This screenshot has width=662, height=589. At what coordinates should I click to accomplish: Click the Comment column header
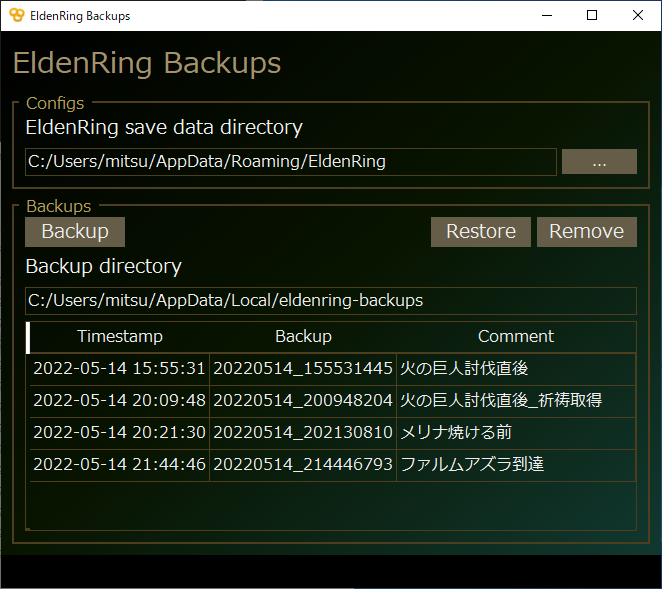[x=516, y=337]
